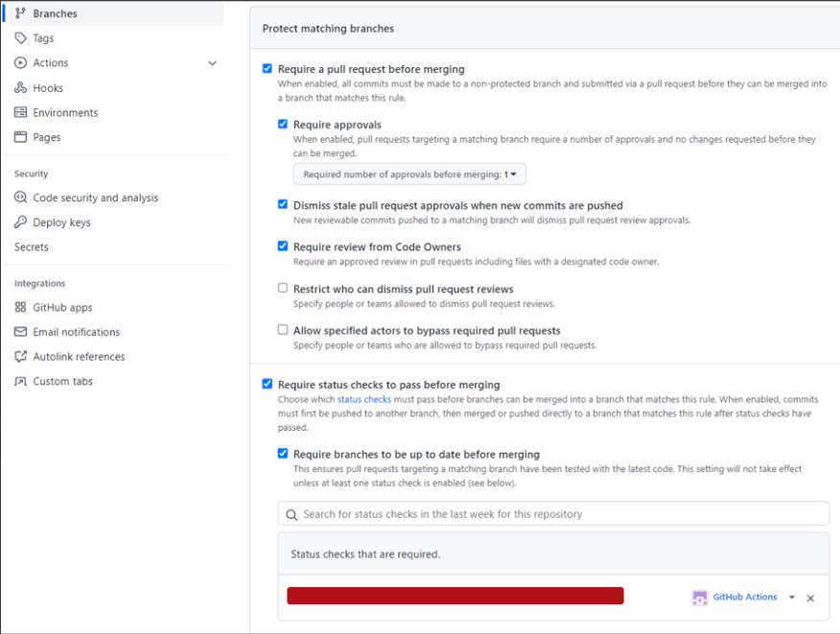Click the Email notifications envelope icon
The width and height of the screenshot is (840, 634).
coord(21,333)
